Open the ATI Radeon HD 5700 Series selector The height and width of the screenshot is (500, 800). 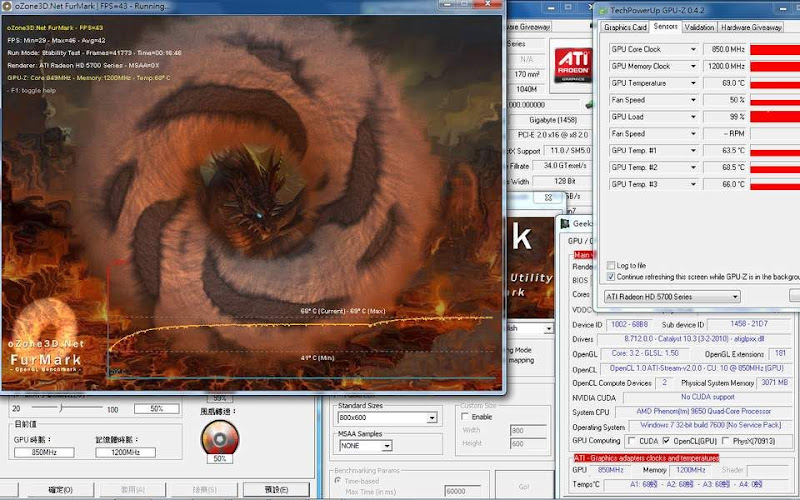coord(672,296)
